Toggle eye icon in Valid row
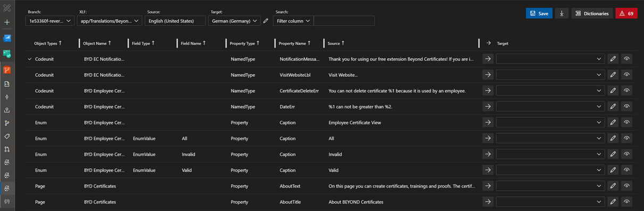Image resolution: width=644 pixels, height=211 pixels. (x=627, y=170)
